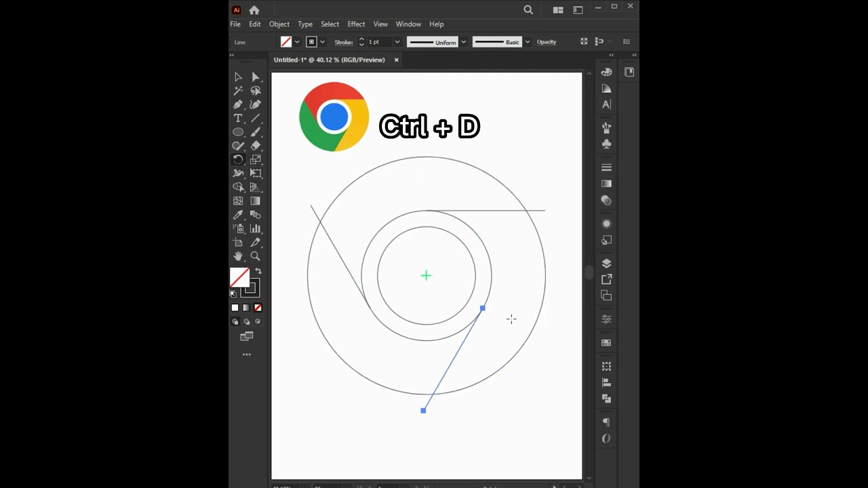Pick the Shape Builder tool
The width and height of the screenshot is (868, 488).
pyautogui.click(x=238, y=187)
